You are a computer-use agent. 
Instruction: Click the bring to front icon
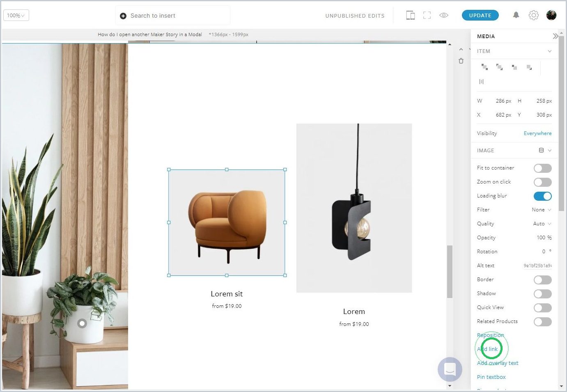[484, 67]
